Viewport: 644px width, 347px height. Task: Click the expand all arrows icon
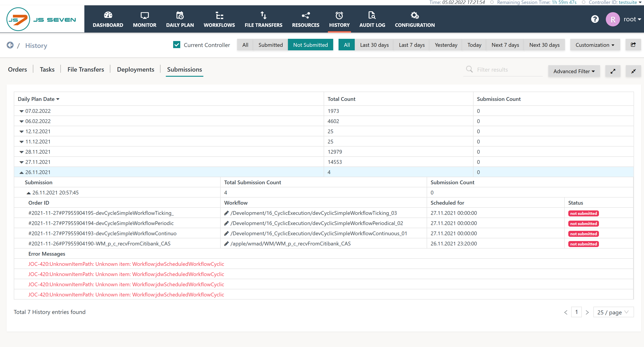(613, 71)
